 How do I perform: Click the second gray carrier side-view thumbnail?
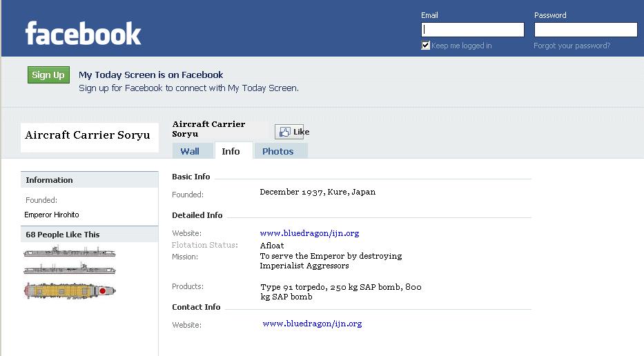point(70,269)
